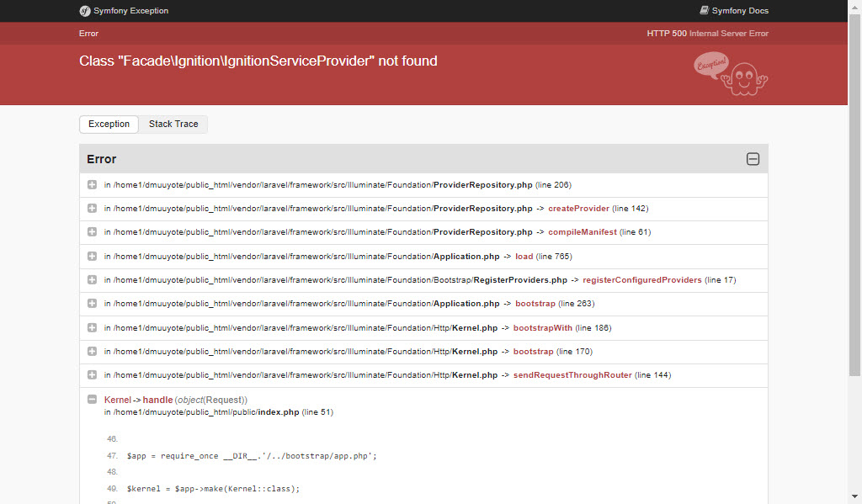Open Symfony Docs book icon
The image size is (862, 504).
coord(704,10)
